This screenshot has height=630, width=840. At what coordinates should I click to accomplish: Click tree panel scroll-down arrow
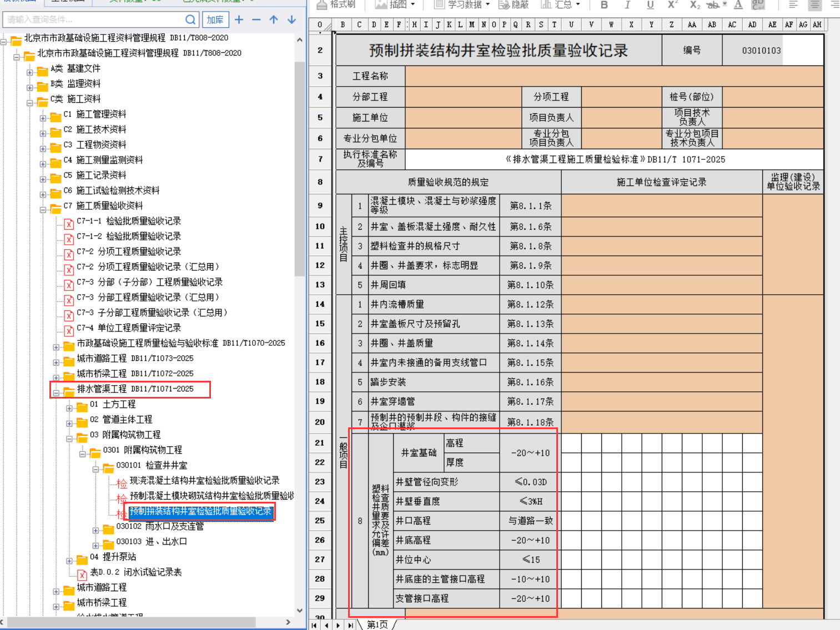click(300, 611)
